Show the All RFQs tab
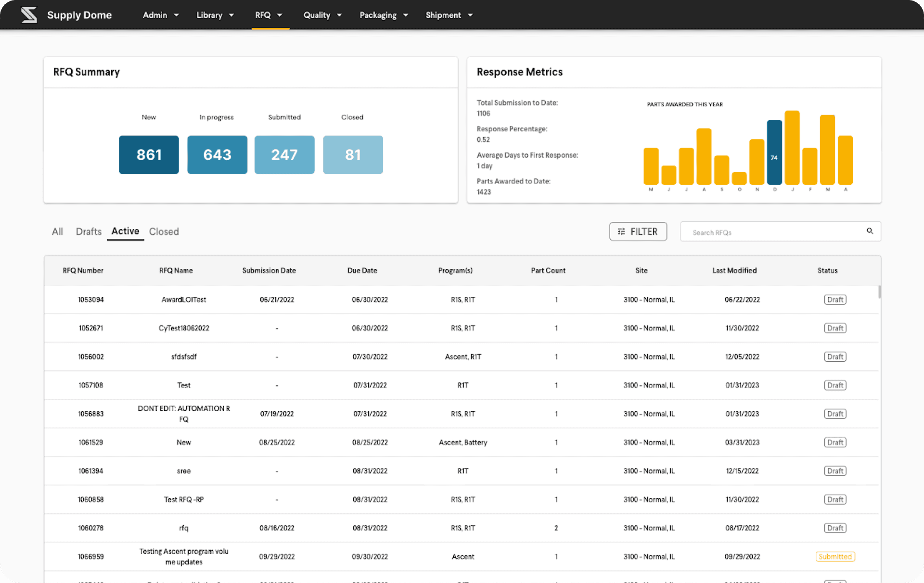The image size is (924, 583). 57,231
